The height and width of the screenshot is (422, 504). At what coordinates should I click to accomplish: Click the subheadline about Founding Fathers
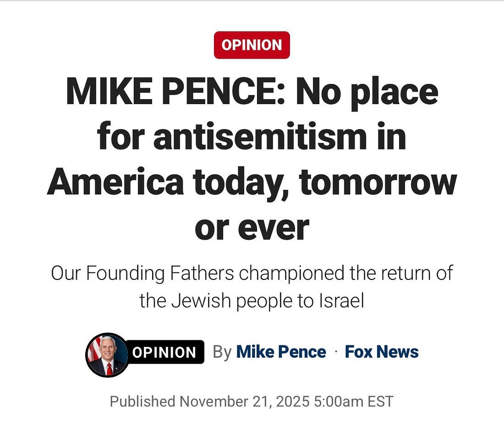click(252, 287)
